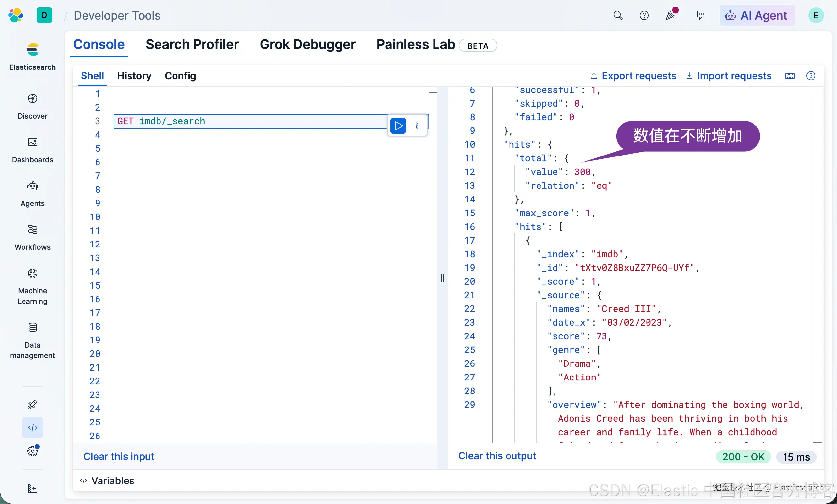
Task: Open the Grok Debugger tab
Action: 307,44
